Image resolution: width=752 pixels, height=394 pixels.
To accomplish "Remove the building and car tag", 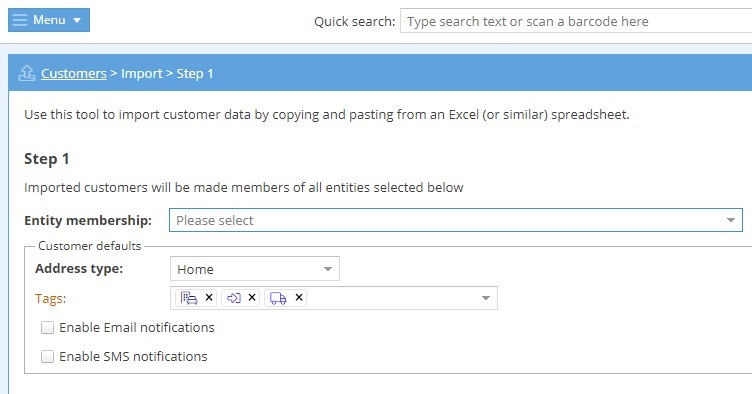I will [209, 298].
